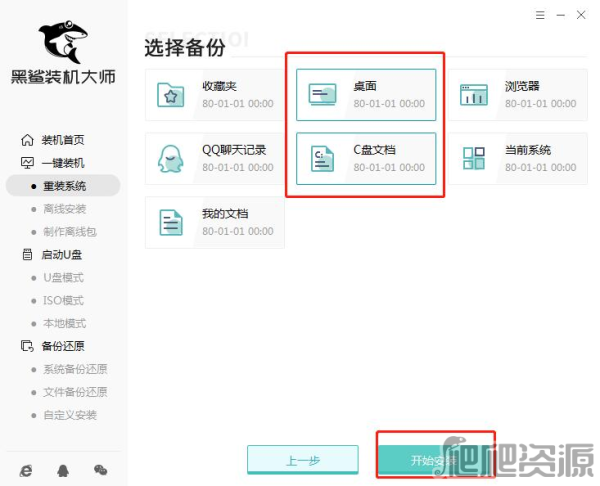
Task: Go to 装机首页 in sidebar
Action: (63, 140)
